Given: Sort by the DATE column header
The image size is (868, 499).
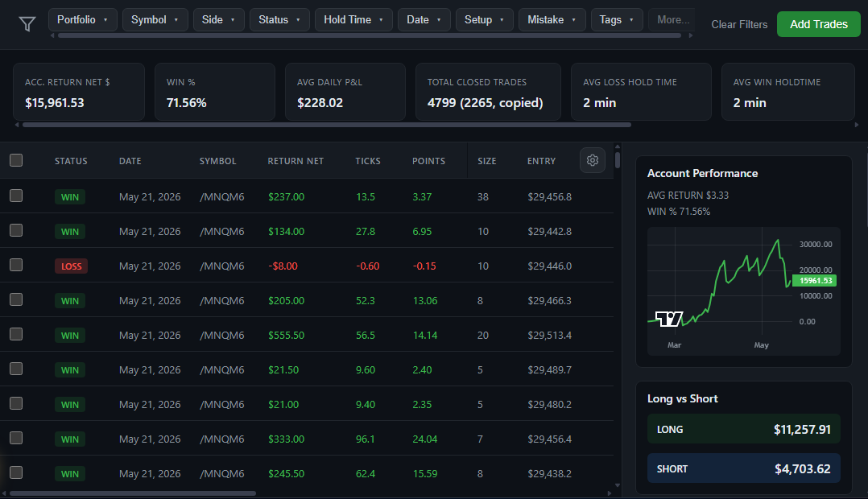Looking at the screenshot, I should [130, 161].
